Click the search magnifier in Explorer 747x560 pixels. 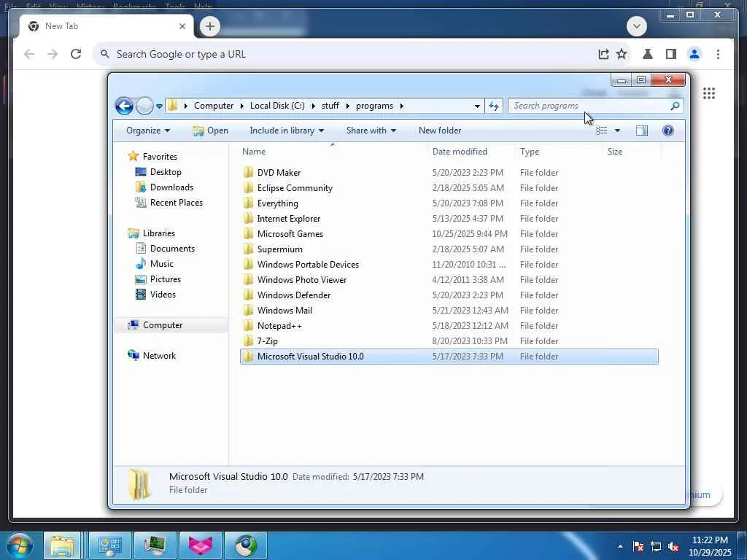tap(675, 106)
